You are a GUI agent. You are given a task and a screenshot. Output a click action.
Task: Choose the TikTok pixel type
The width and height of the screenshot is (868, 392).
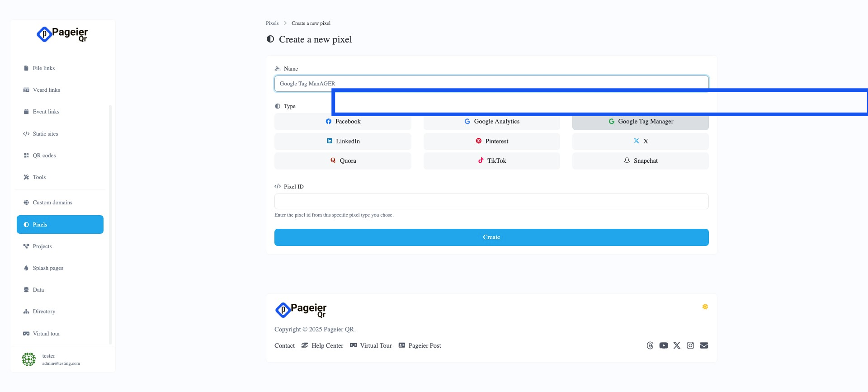491,161
